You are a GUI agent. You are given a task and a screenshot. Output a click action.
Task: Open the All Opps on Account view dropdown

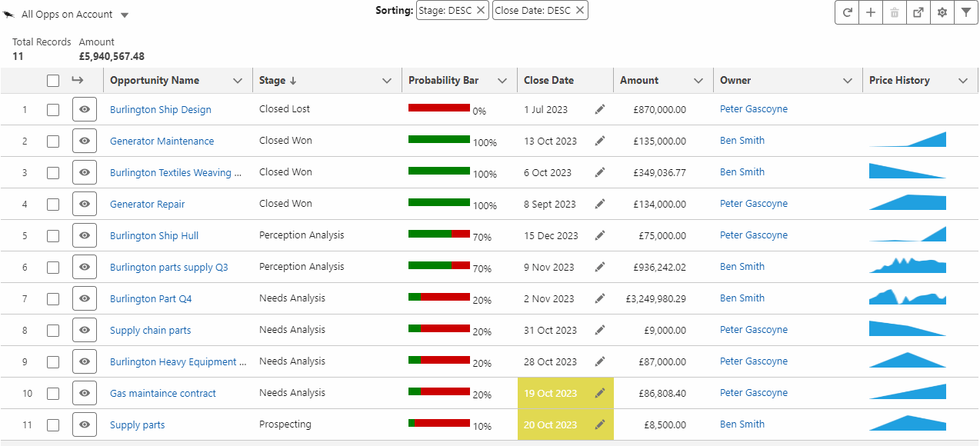(125, 15)
